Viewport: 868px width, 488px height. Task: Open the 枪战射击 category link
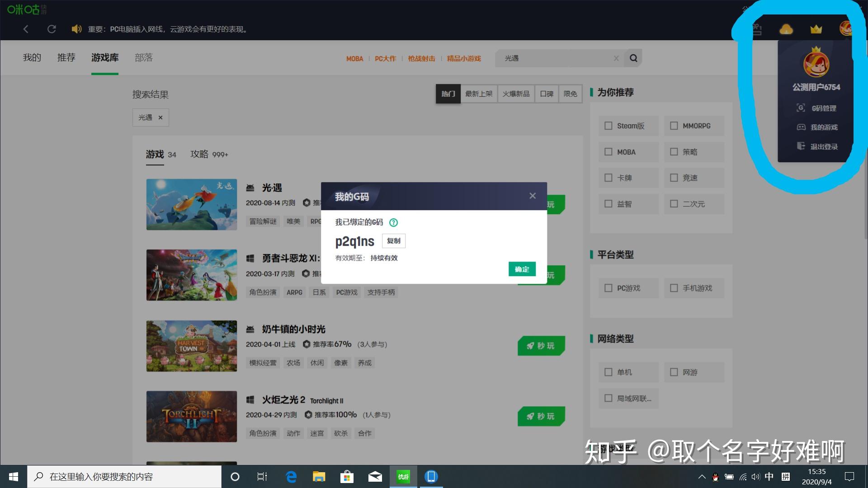(421, 59)
